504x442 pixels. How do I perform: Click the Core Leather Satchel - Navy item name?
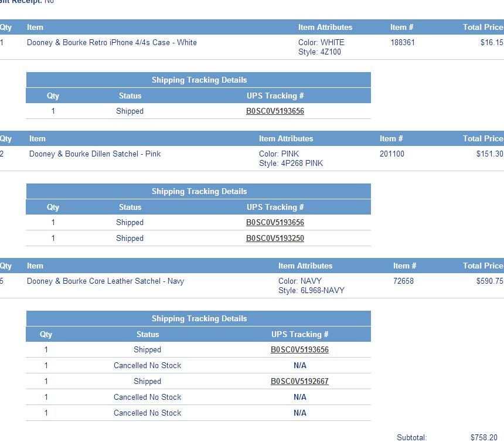coord(105,281)
